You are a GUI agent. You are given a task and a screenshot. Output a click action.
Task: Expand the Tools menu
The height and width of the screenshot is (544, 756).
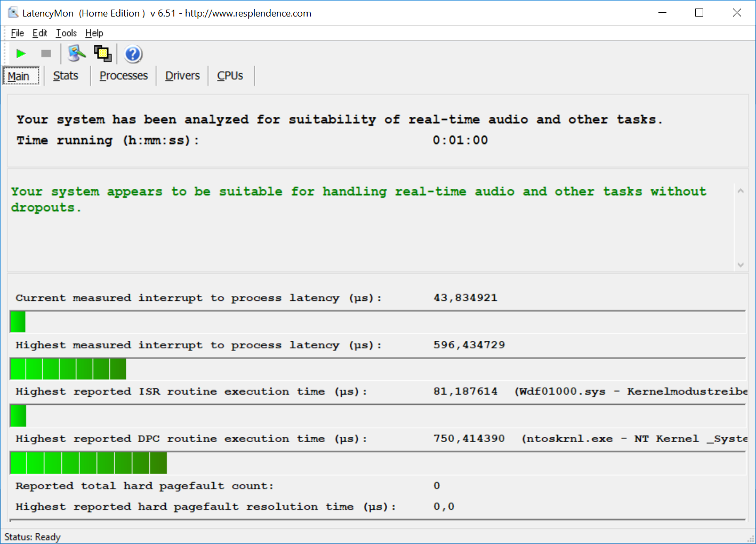66,33
